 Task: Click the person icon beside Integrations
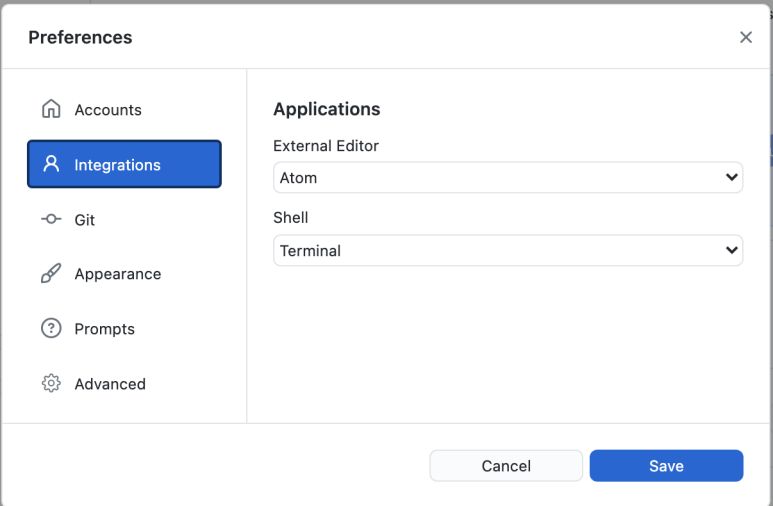click(x=51, y=164)
